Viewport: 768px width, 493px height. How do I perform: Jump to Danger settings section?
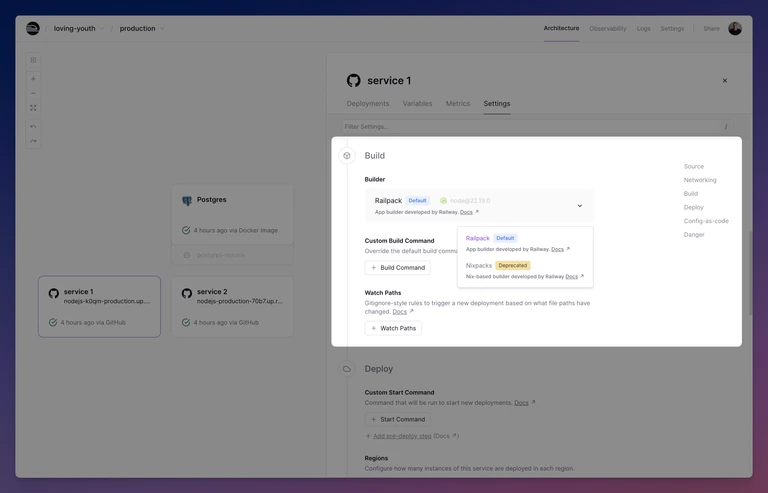tap(694, 235)
